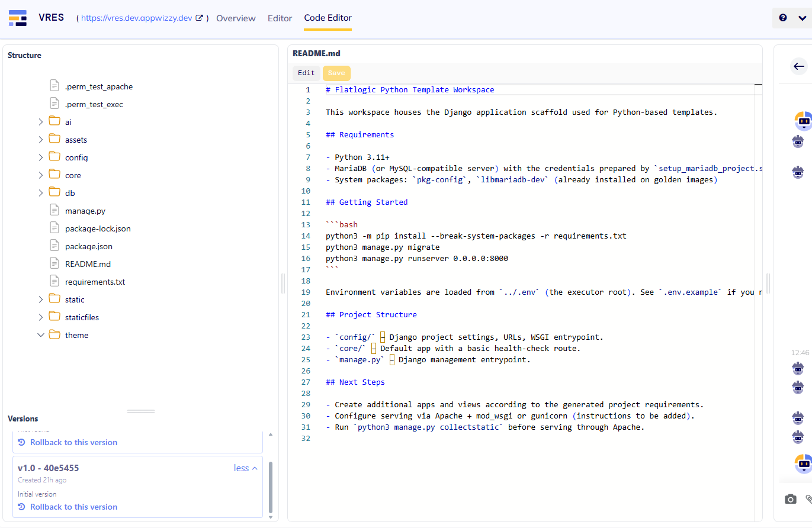Click the back arrow in chat panel

pyautogui.click(x=799, y=66)
